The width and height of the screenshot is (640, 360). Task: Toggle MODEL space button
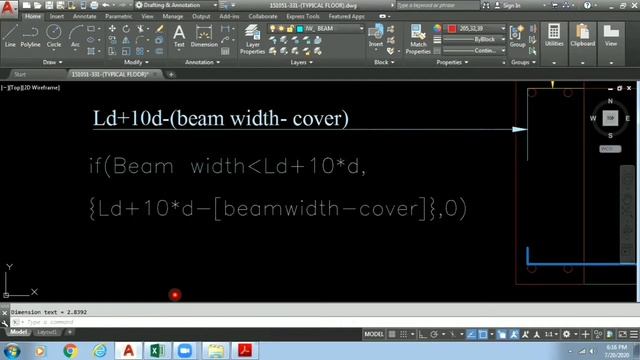click(x=374, y=334)
